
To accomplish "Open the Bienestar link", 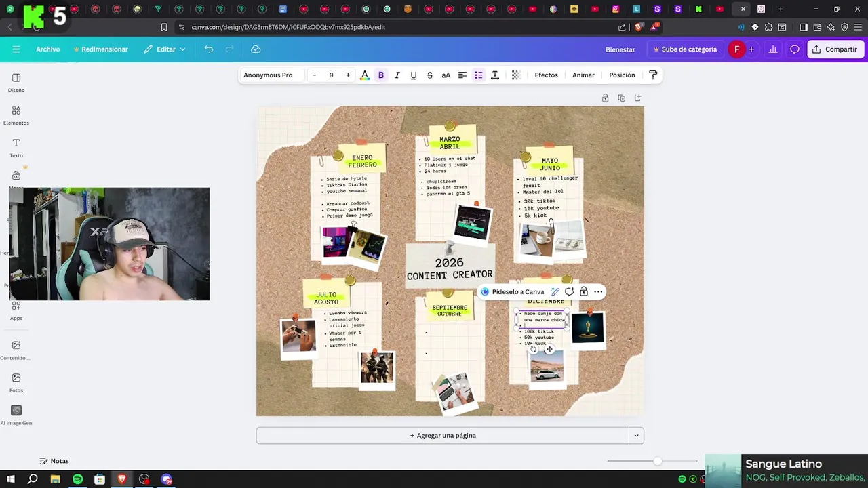I will [x=620, y=49].
